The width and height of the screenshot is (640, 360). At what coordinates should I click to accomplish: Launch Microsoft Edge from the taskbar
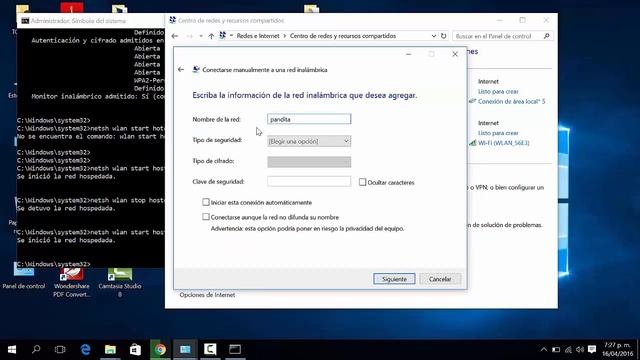click(x=85, y=349)
